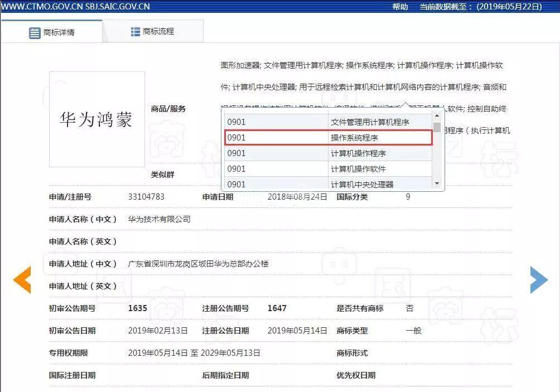Click applicant address 广东省深圳市龙岗区坂田华为总部办公楼

[198, 264]
